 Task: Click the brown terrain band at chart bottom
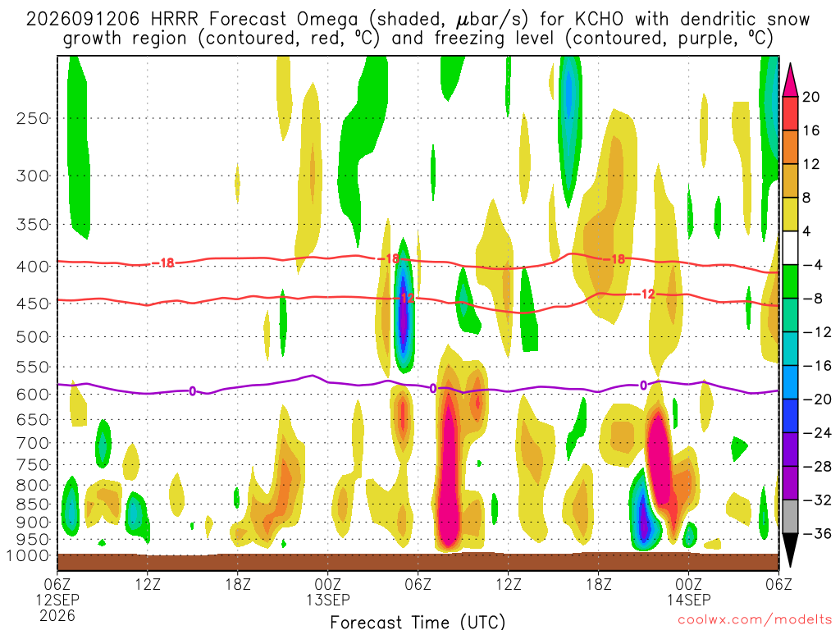tap(418, 561)
